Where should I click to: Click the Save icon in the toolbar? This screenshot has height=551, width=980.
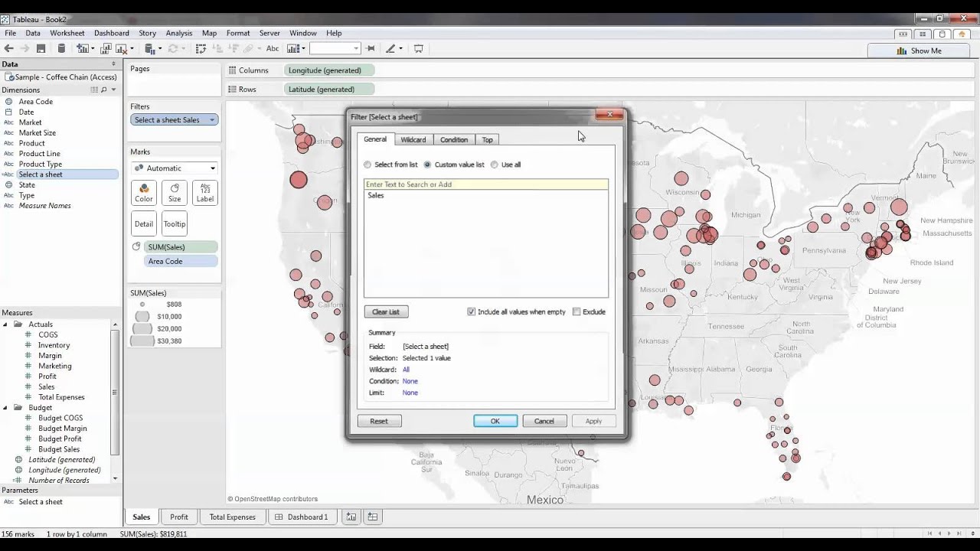click(41, 48)
